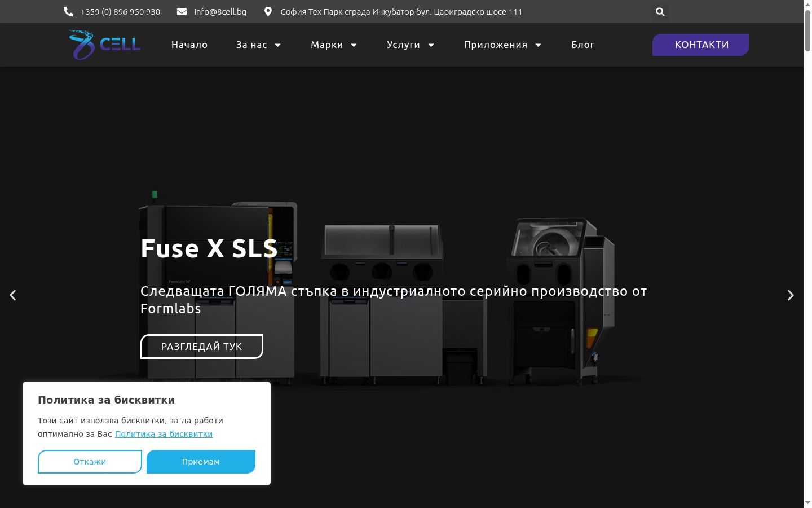Click the София Тех Парк address text

coord(401,12)
